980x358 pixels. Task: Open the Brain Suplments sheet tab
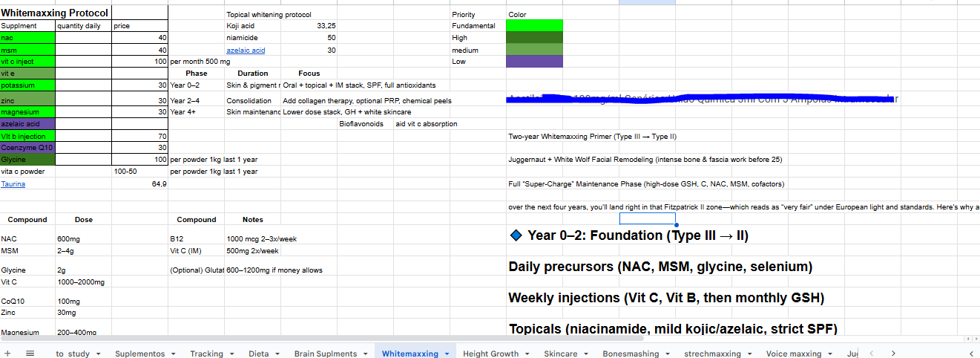pos(326,354)
